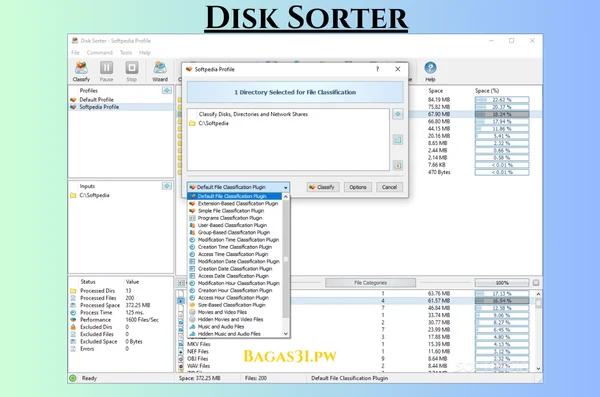This screenshot has height=397, width=600.
Task: Click add icon in Inputs panel header
Action: point(166,186)
